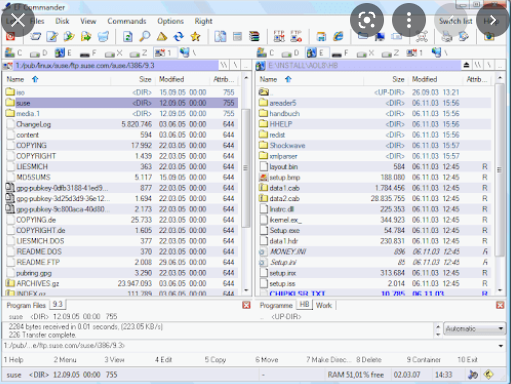Open the Options menu
Screen dimensions: 511x384
pos(170,21)
